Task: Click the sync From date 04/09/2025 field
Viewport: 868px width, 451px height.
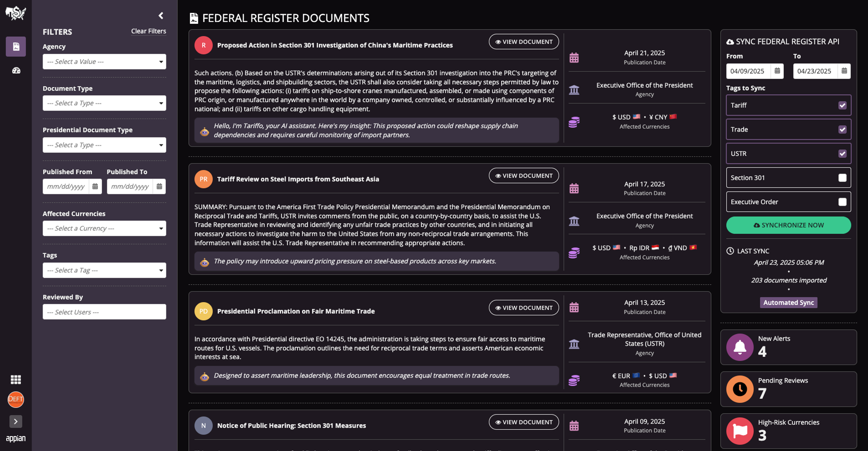Action: pyautogui.click(x=748, y=71)
